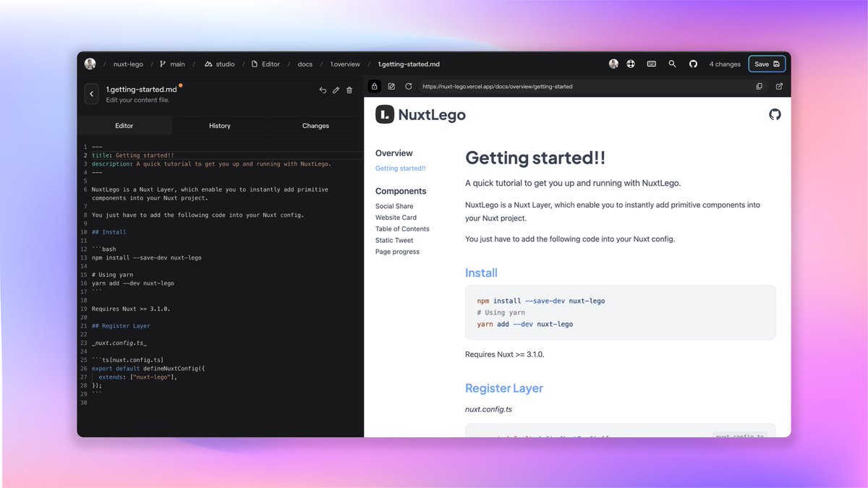Open the Getting started!! sidebar link

401,168
